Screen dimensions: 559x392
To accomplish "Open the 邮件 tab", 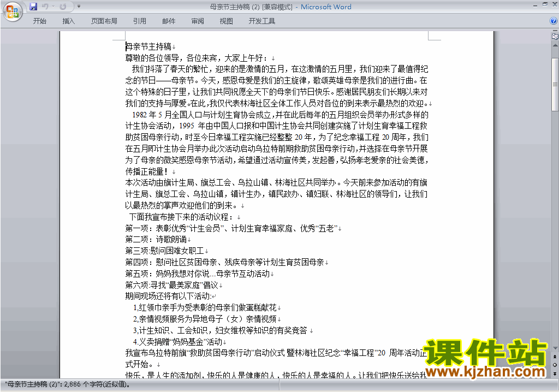I will [x=169, y=21].
